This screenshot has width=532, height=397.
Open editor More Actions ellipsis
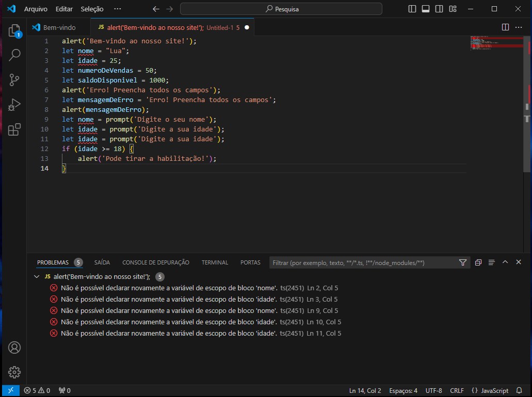coord(519,27)
